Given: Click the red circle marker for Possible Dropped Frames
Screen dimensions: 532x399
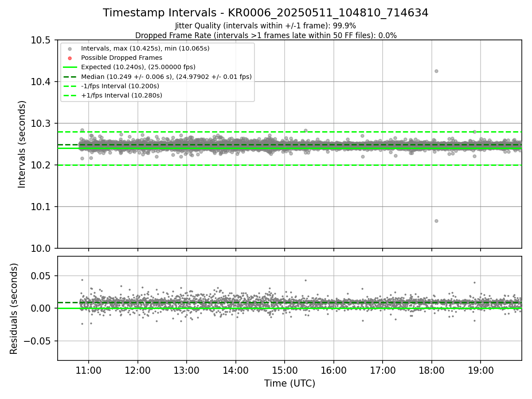Looking at the screenshot, I should tap(70, 58).
